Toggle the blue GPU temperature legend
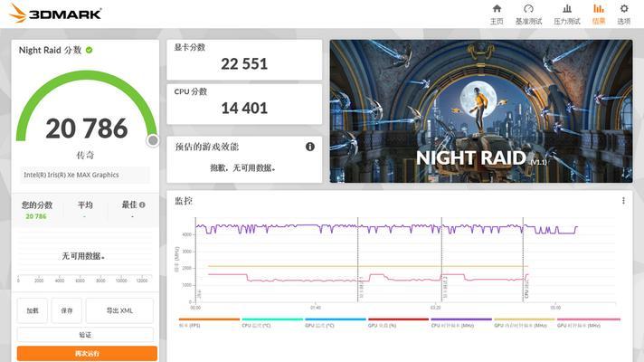Viewport: 644px width, 362px height. [x=336, y=322]
